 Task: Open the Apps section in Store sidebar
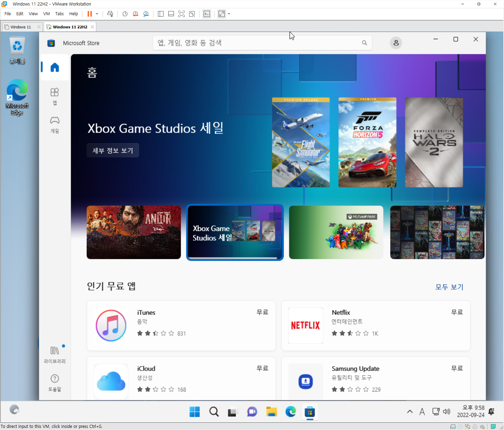click(x=55, y=96)
